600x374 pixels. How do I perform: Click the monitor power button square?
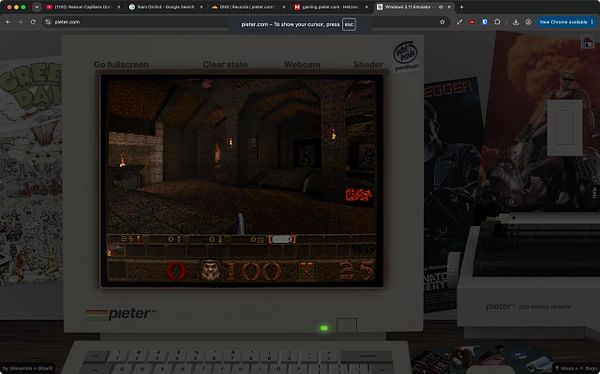(x=347, y=325)
